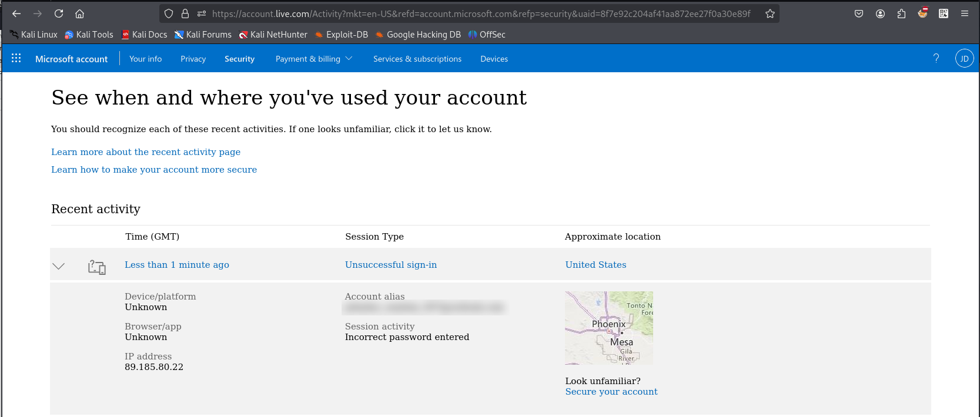Collapse the recent activity row chevron

click(x=59, y=266)
